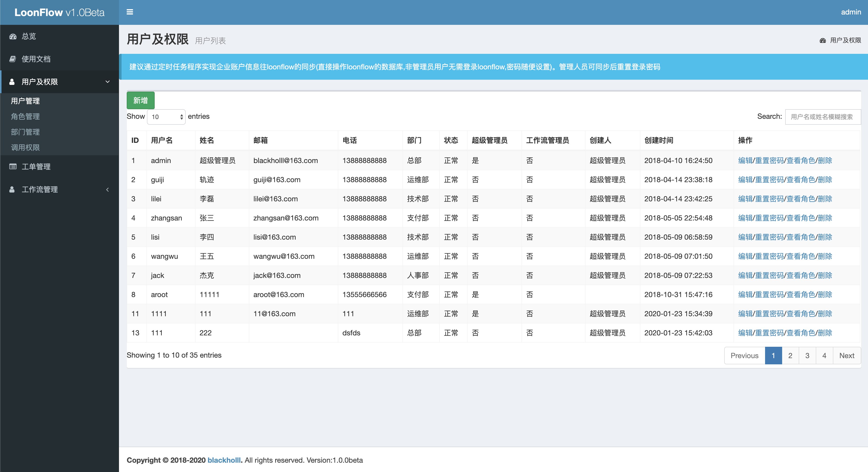The height and width of the screenshot is (472, 868).
Task: Open the 工单管理 module icon
Action: (x=13, y=167)
